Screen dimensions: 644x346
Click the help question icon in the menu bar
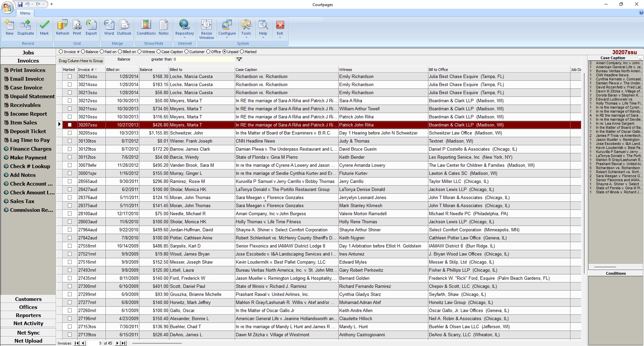(x=641, y=13)
